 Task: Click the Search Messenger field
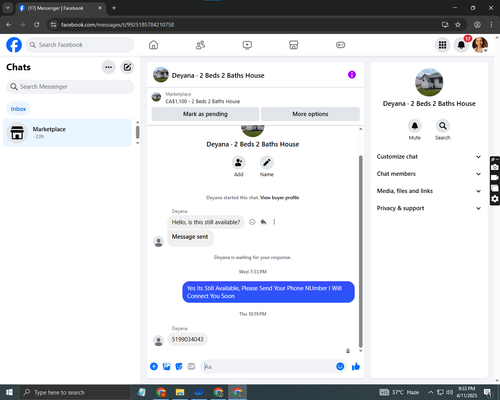coord(70,87)
